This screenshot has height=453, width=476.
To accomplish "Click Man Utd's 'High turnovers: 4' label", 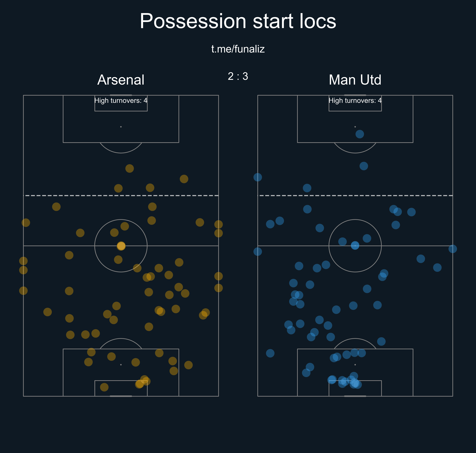I will (355, 101).
